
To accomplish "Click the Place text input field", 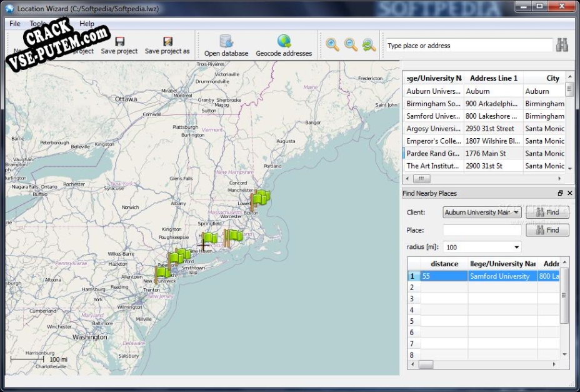I will (x=482, y=230).
